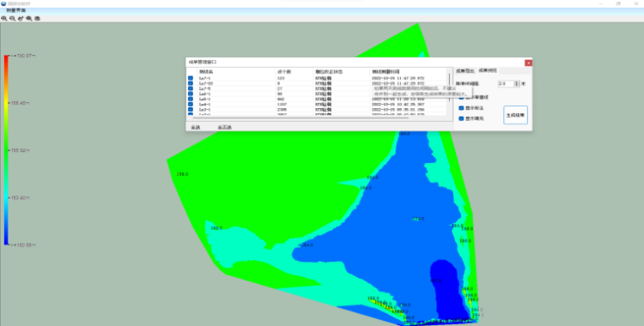Click the zoom-out magnifier toolbar icon

pos(12,19)
